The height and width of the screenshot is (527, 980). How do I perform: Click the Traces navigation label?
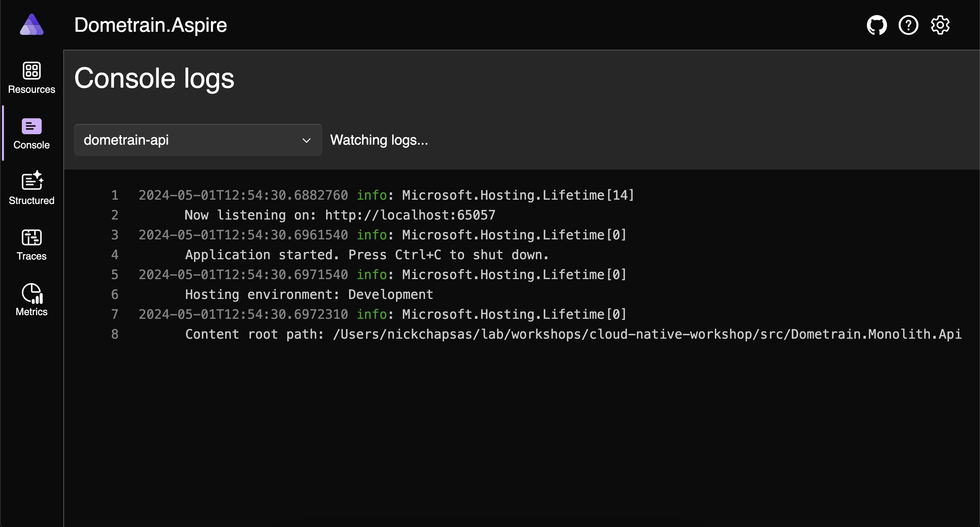coord(31,256)
